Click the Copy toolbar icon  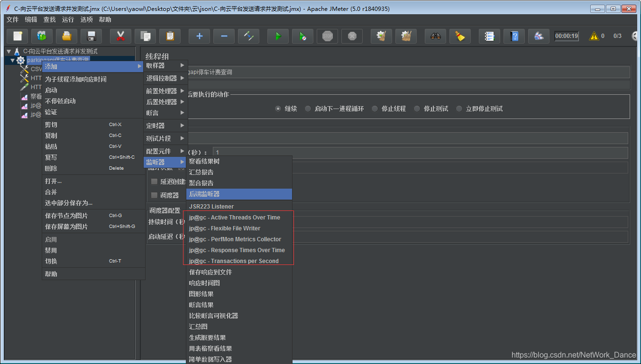(x=146, y=36)
